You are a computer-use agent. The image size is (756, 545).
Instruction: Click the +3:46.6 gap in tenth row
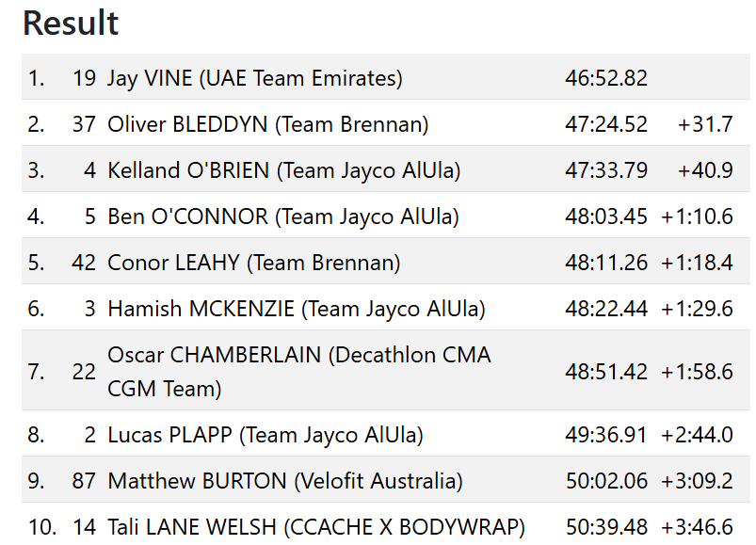click(697, 527)
